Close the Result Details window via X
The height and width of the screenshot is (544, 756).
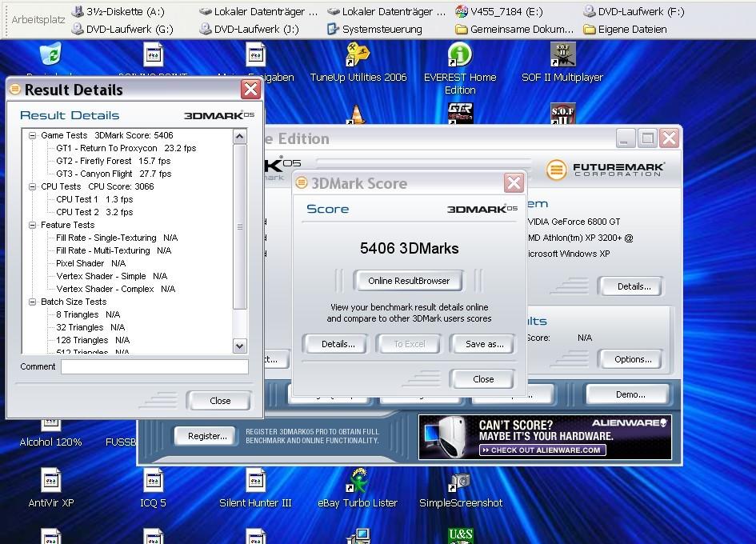250,90
